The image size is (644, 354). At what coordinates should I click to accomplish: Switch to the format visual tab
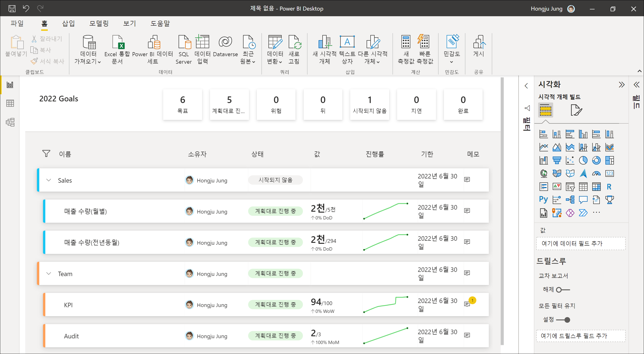[576, 110]
